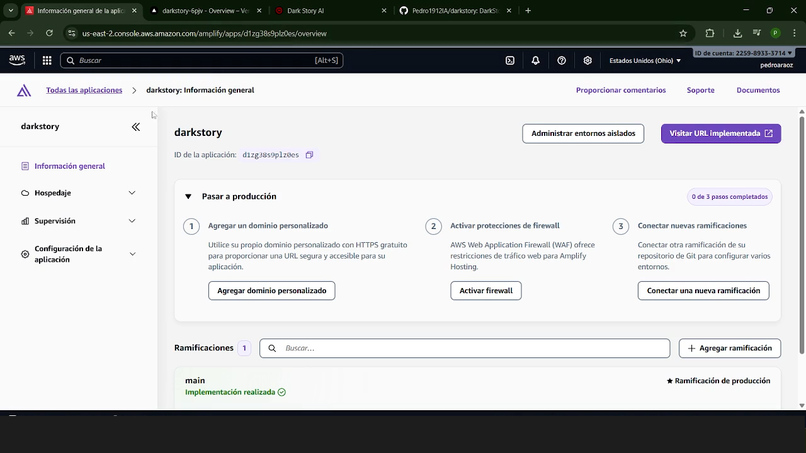The height and width of the screenshot is (453, 806).
Task: Close the darkstory-6pjv Overview tab
Action: tap(259, 10)
